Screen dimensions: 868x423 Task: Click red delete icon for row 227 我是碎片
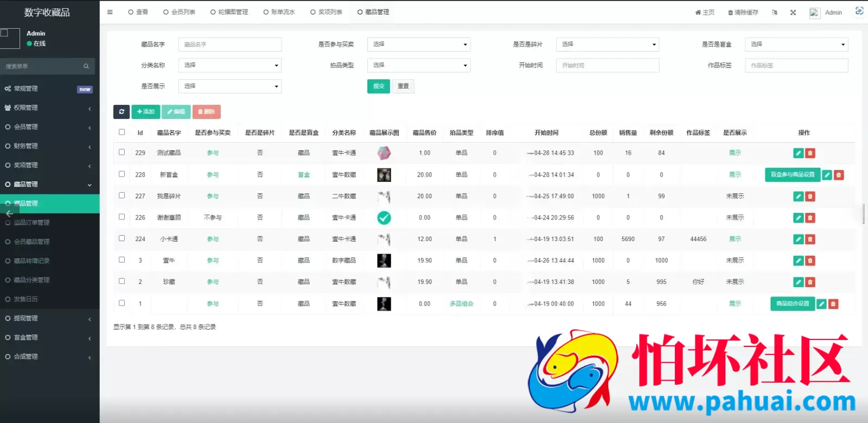coord(810,196)
